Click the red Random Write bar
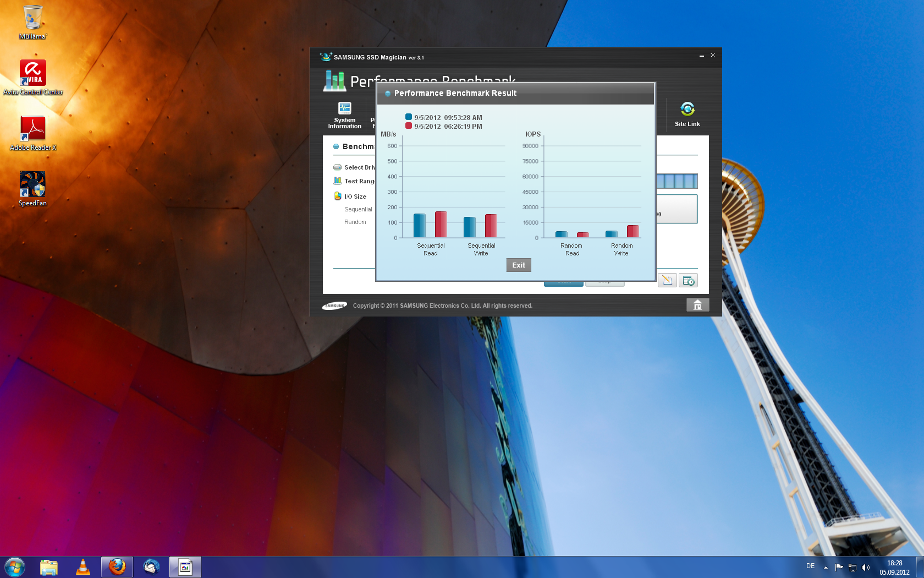This screenshot has height=578, width=924. coord(633,231)
